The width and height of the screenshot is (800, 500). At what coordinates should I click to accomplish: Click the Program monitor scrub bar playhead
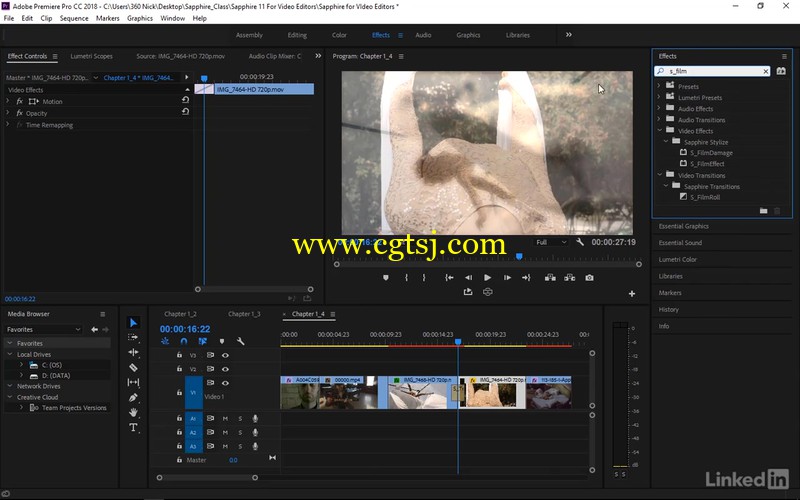click(x=519, y=256)
